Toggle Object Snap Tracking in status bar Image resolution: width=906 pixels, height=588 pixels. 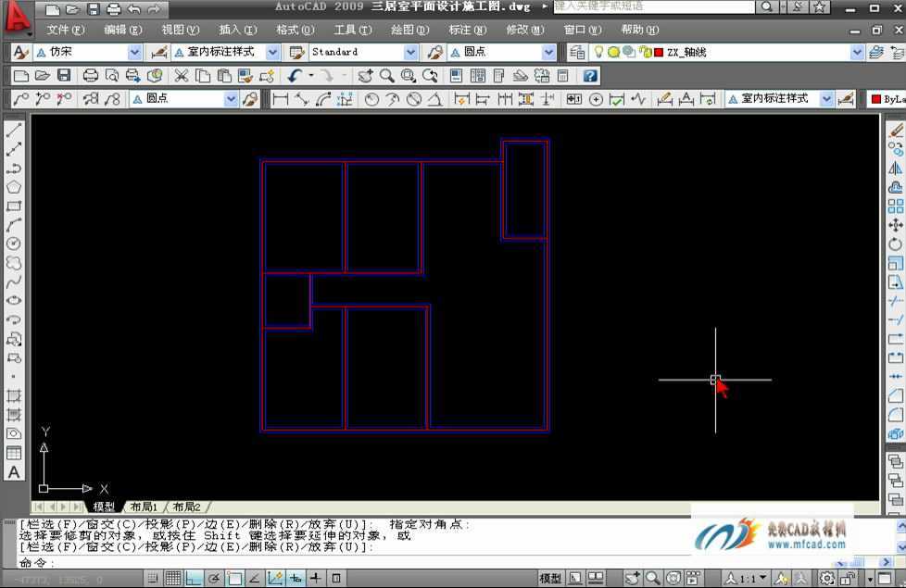click(254, 578)
